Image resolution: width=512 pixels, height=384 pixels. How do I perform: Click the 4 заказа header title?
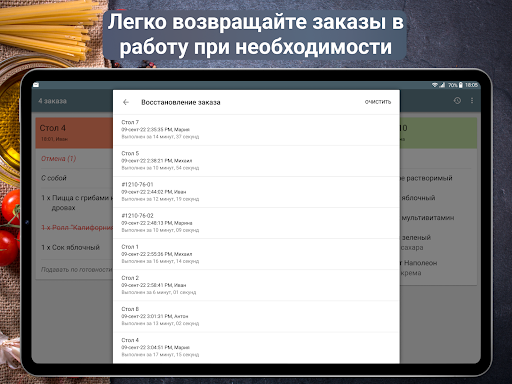point(52,101)
